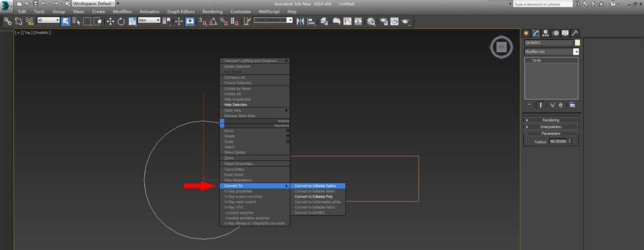Click the Circle001 object color swatch
The width and height of the screenshot is (644, 250).
pyautogui.click(x=577, y=43)
